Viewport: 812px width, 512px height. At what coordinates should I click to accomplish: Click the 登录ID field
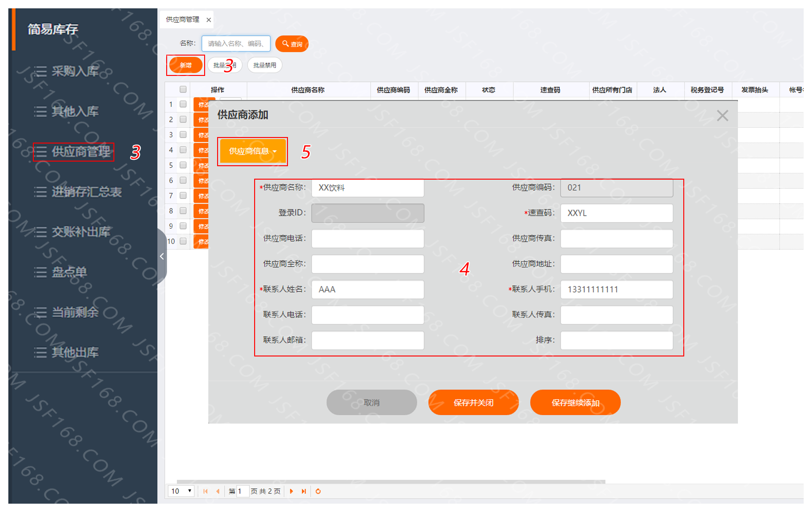pos(368,213)
